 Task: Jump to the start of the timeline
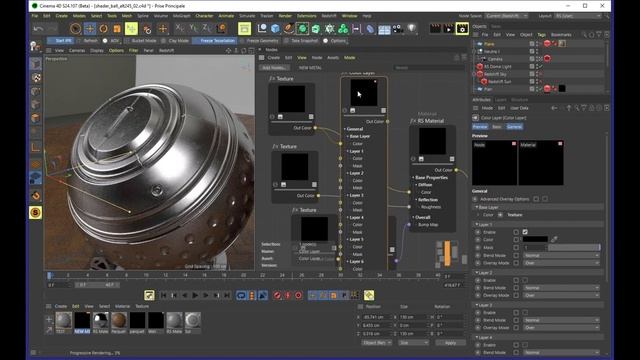pos(164,295)
